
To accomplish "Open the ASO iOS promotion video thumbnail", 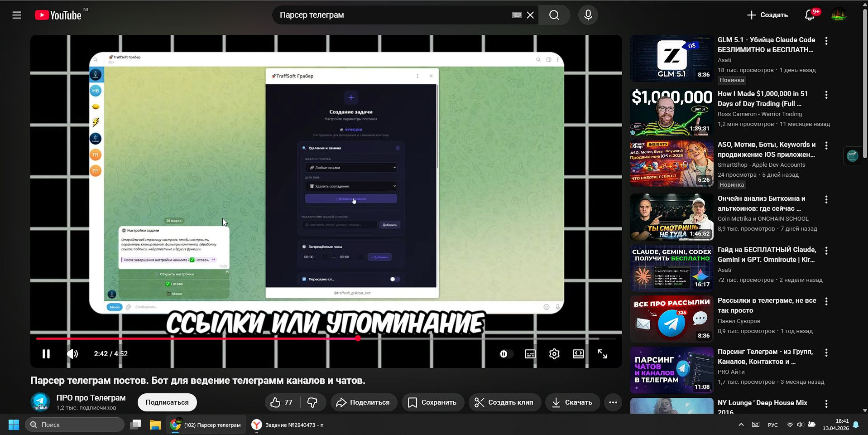I will click(x=672, y=164).
